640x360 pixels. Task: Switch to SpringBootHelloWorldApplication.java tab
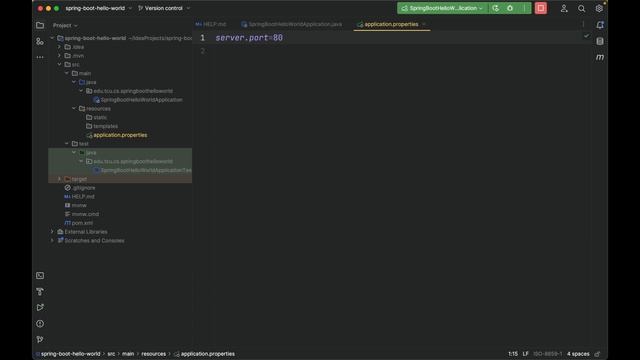(291, 24)
